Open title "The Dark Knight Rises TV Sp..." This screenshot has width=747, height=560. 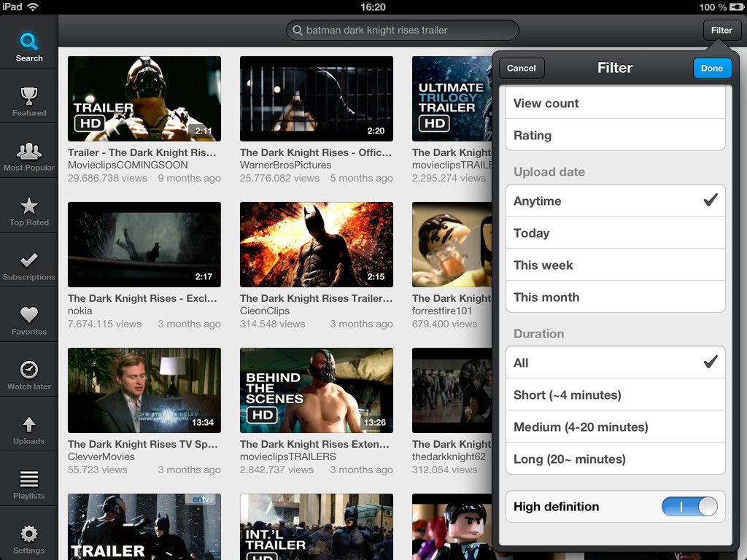tap(143, 444)
